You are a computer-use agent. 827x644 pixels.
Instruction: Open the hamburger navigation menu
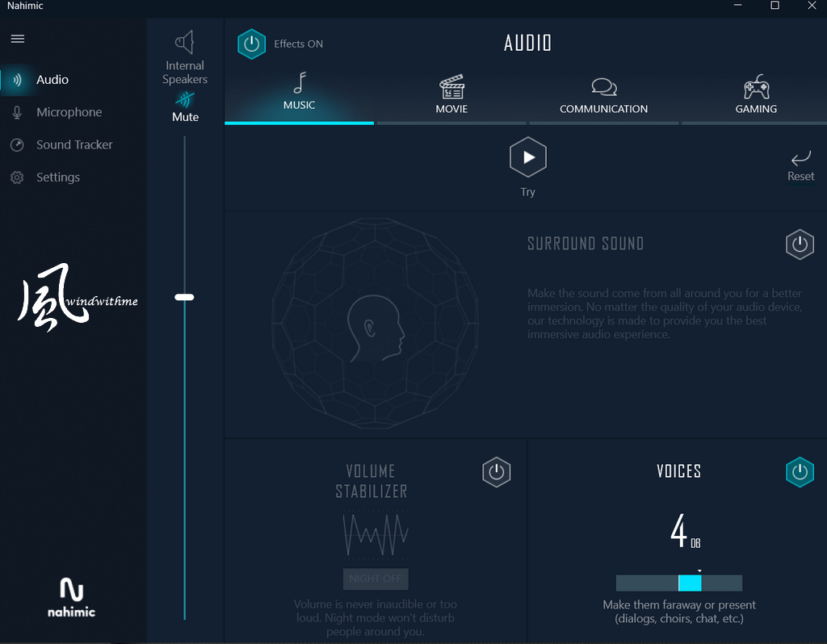[x=18, y=39]
